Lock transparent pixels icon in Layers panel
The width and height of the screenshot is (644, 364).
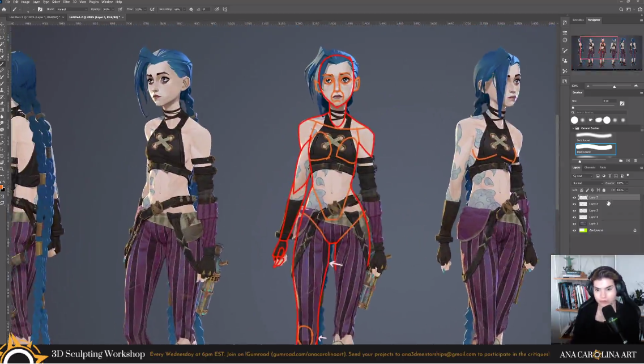(582, 190)
